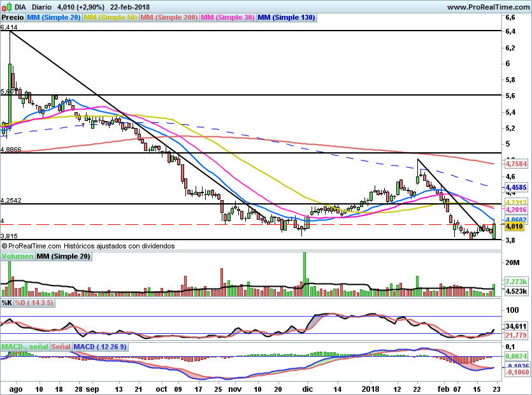This screenshot has height=395, width=532.
Task: Click the oct month on date axis
Action: pos(161,389)
